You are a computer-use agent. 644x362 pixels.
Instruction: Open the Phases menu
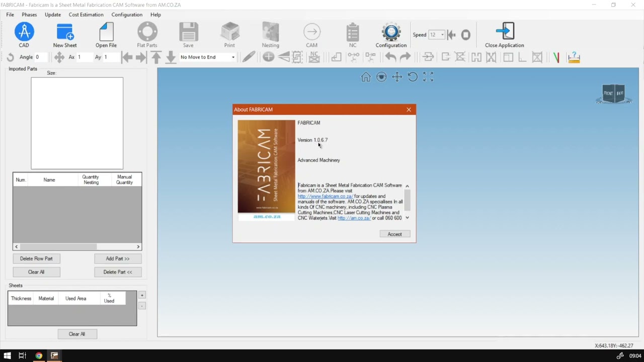click(x=29, y=15)
